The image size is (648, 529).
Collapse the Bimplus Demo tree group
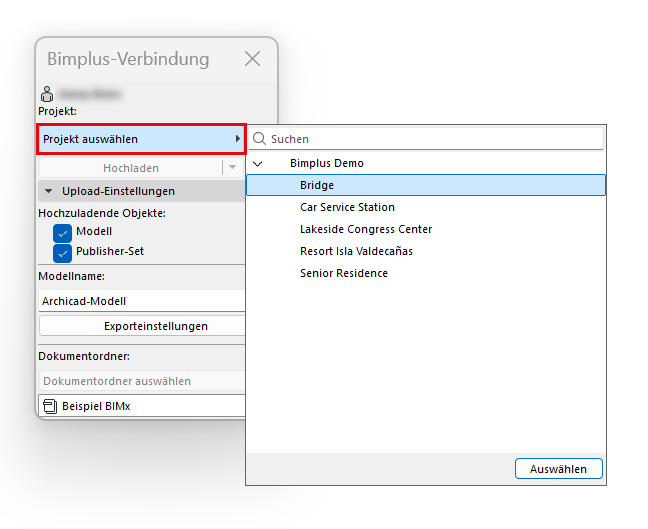[257, 164]
